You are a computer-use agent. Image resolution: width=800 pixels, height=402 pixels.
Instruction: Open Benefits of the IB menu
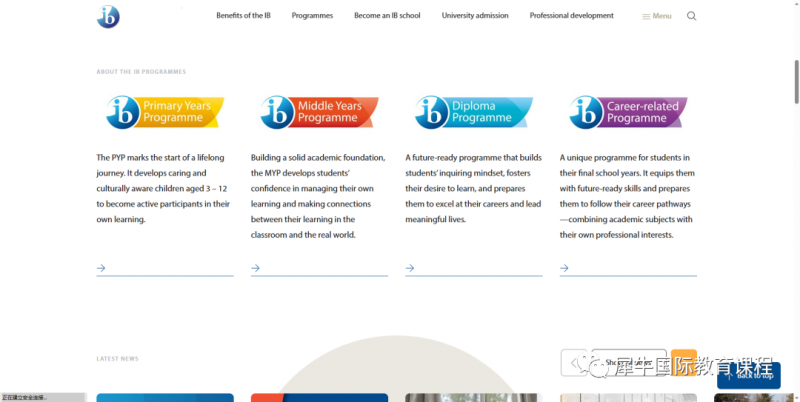tap(243, 16)
